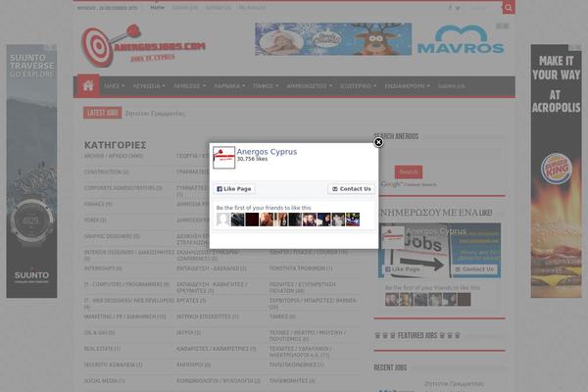Open the Anergos Cyprus sidebar widget title
Viewport: 588px width, 392px height.
(x=436, y=231)
